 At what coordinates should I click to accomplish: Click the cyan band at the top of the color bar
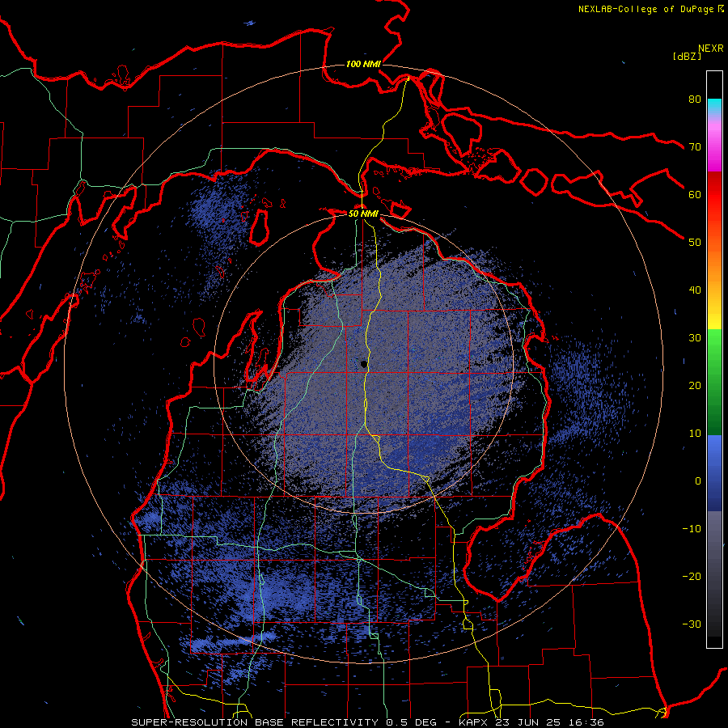(714, 106)
